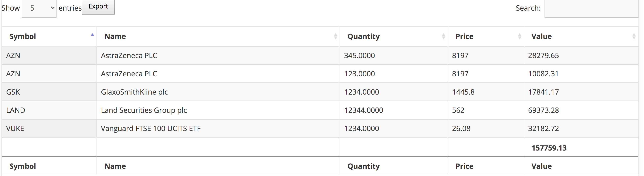This screenshot has width=644, height=176.
Task: Select the Vanguard FTSE 100 UCITS ETF name
Action: coord(151,128)
